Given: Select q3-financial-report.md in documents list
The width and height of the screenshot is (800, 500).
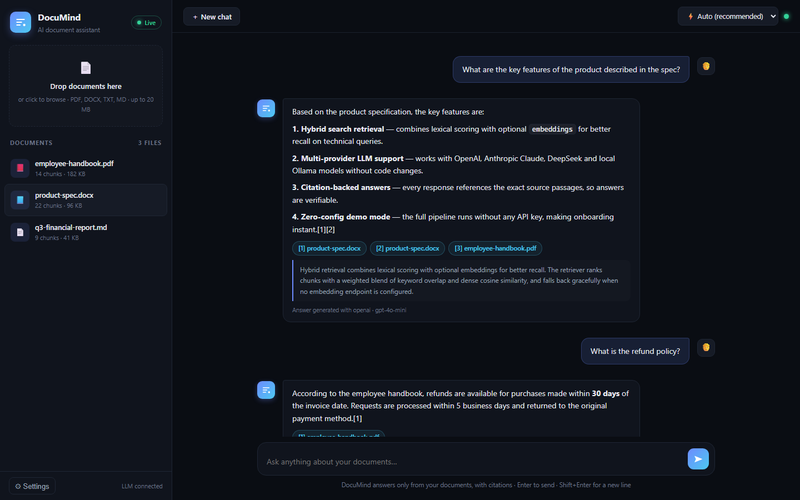Looking at the screenshot, I should (86, 232).
